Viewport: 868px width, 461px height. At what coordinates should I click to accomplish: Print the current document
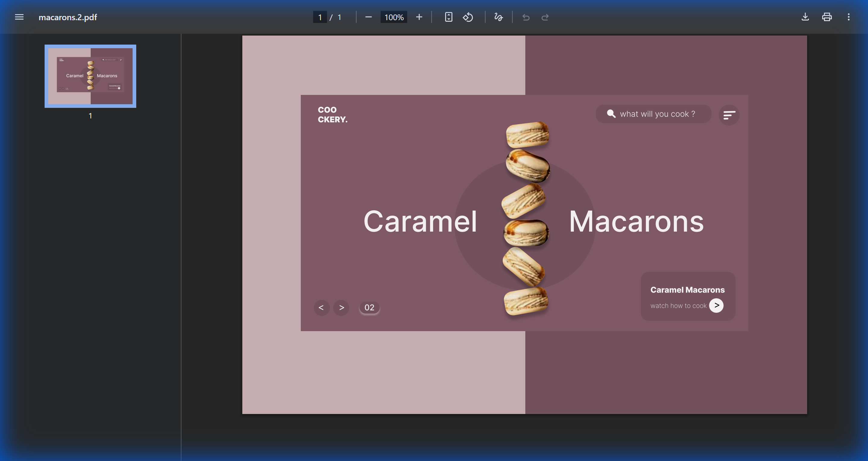(x=826, y=17)
